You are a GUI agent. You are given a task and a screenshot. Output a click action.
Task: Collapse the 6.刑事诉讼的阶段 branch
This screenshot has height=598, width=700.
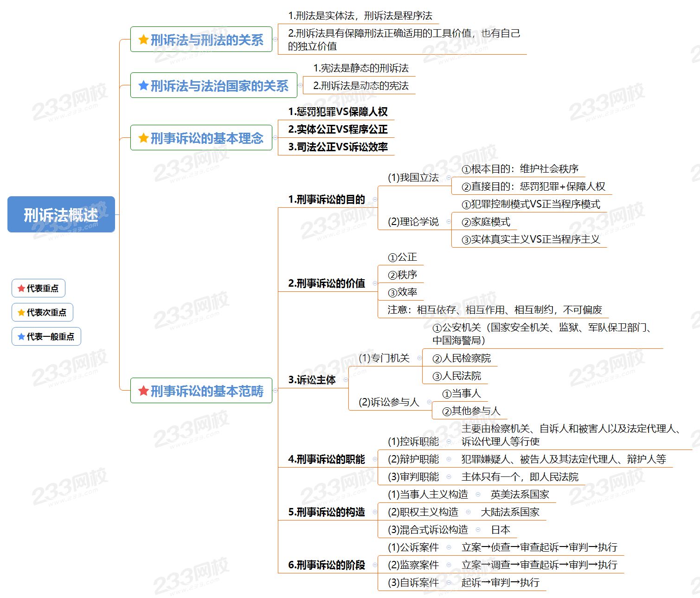(375, 565)
